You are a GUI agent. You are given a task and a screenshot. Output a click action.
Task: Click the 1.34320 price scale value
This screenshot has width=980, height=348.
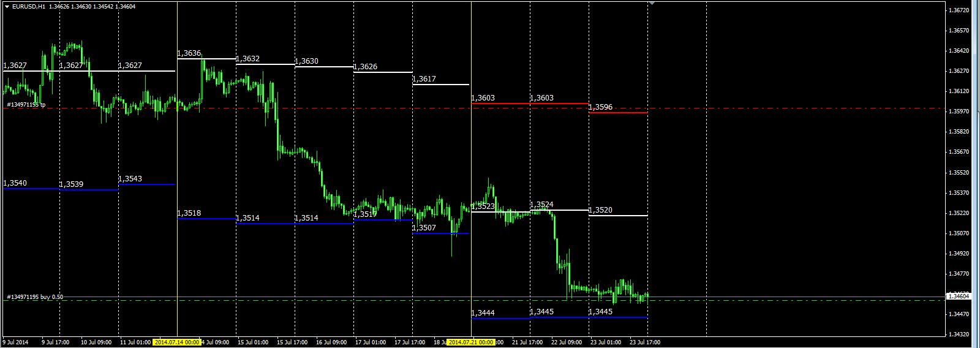pyautogui.click(x=959, y=335)
